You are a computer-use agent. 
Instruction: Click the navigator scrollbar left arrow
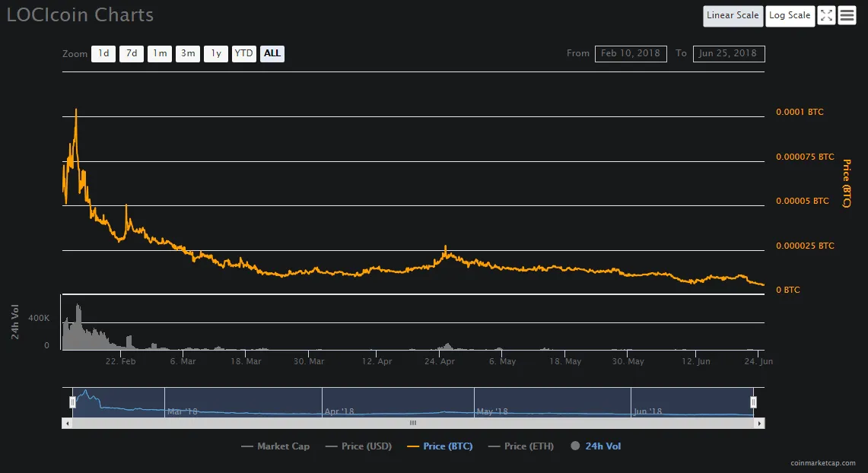coord(68,424)
